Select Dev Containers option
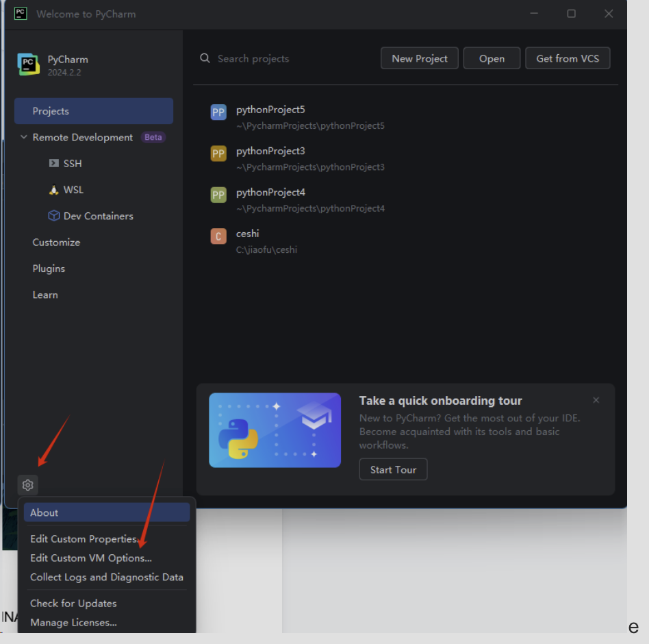 [98, 216]
